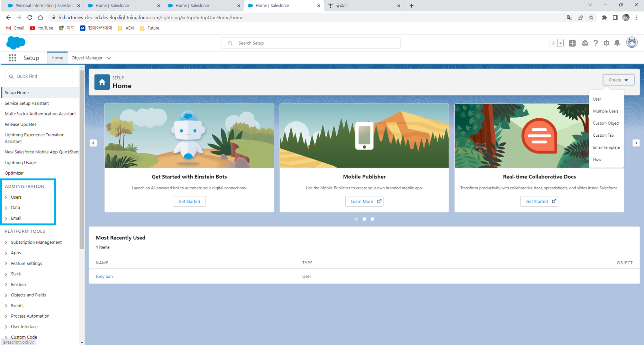
Task: Expand the Users tree node
Action: tap(6, 197)
